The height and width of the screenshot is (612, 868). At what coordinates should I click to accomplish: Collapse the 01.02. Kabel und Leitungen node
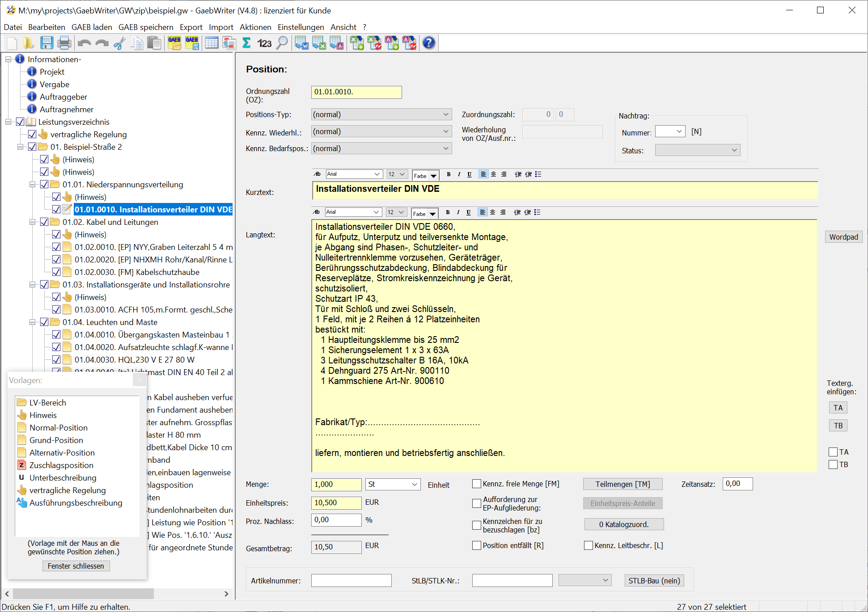(x=32, y=222)
